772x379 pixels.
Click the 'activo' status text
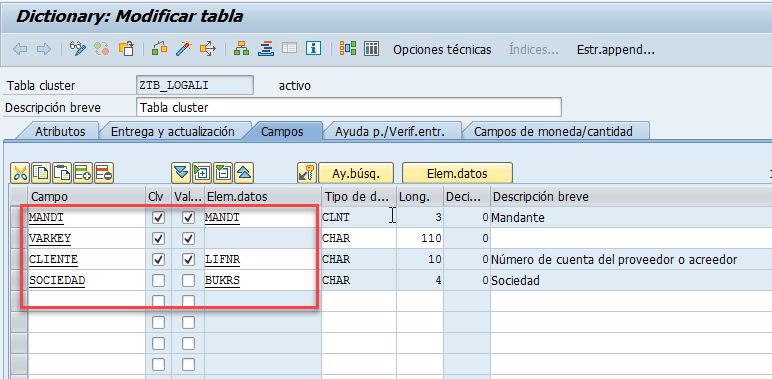pos(294,86)
